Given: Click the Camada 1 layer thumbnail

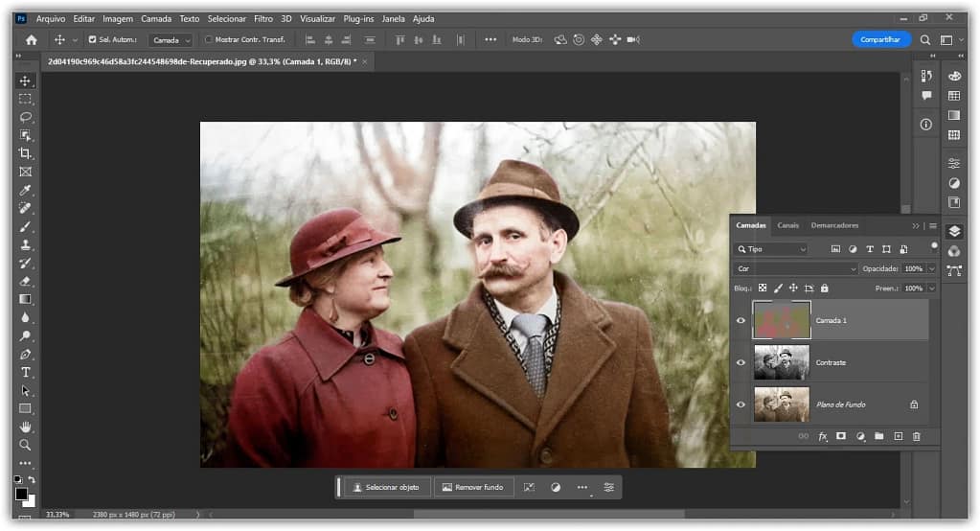Looking at the screenshot, I should tap(782, 320).
